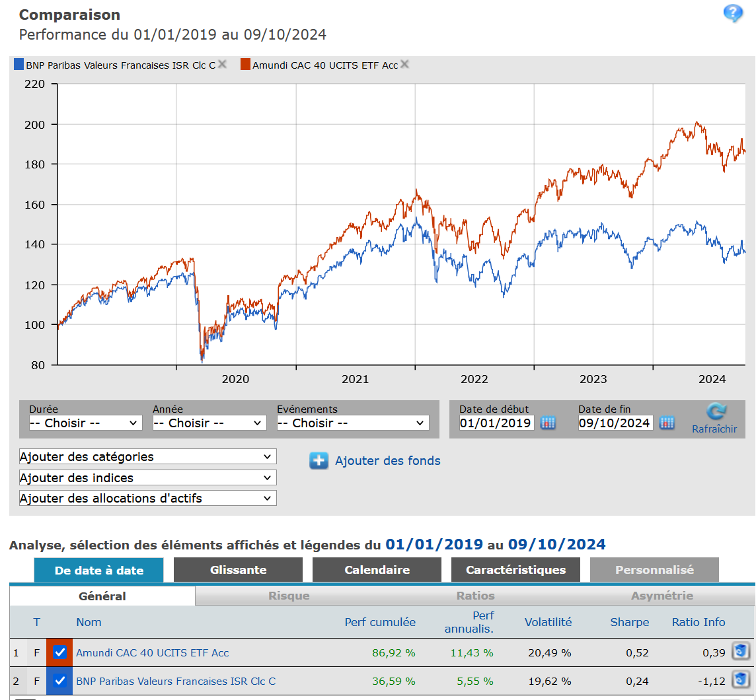The image size is (756, 700).
Task: Expand Ajouter des indices dropdown
Action: [147, 477]
